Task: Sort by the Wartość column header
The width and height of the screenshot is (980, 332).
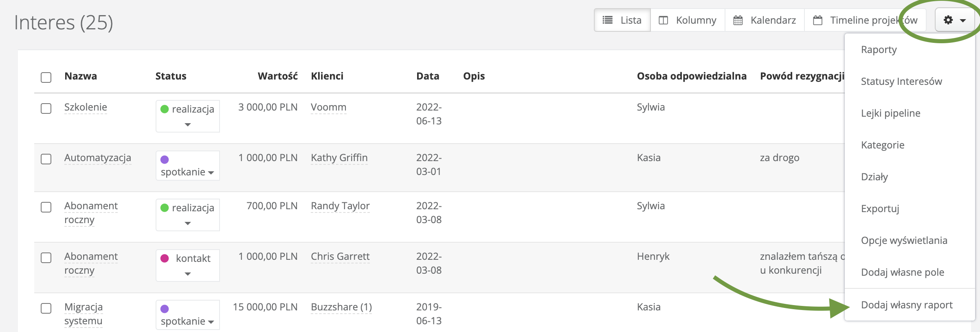Action: click(x=277, y=76)
